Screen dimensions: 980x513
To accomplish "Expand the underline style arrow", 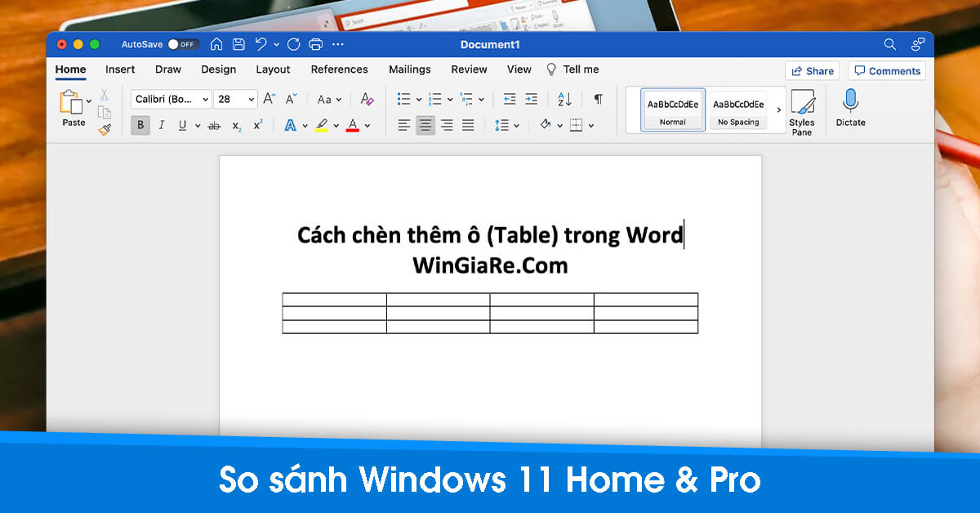I will click(x=198, y=126).
